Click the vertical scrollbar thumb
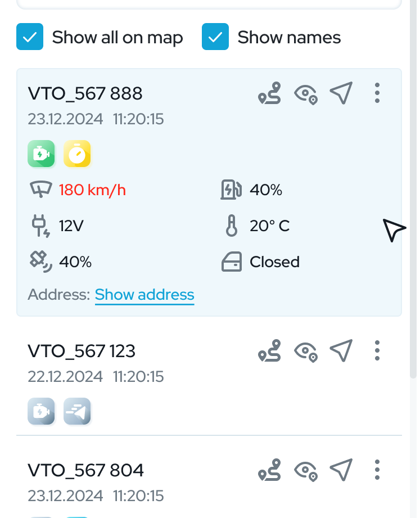420x518 pixels. 413,188
